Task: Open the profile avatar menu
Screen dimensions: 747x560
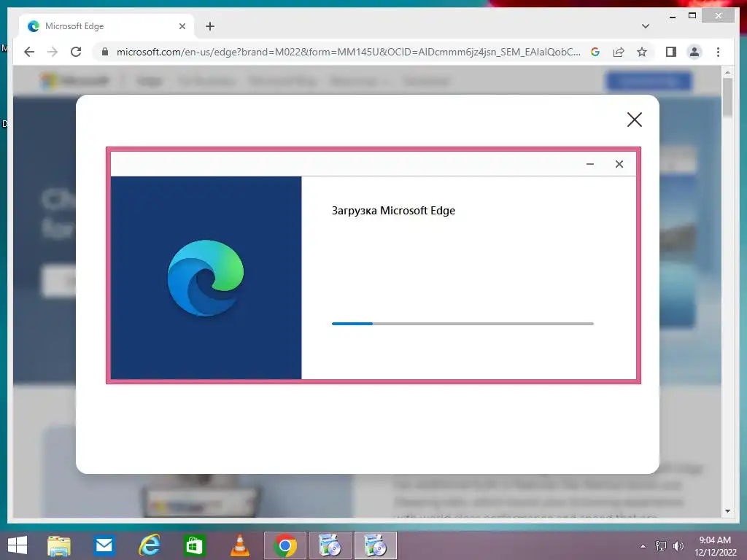Action: (694, 52)
